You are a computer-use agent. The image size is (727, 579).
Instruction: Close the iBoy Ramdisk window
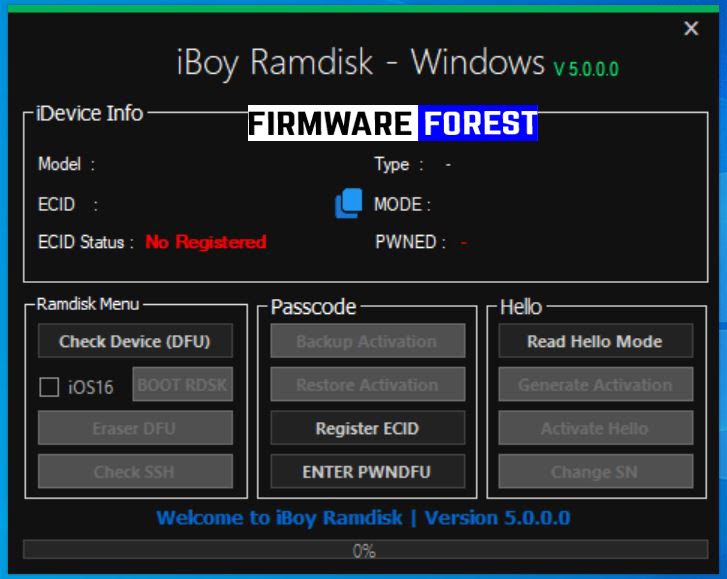coord(691,28)
